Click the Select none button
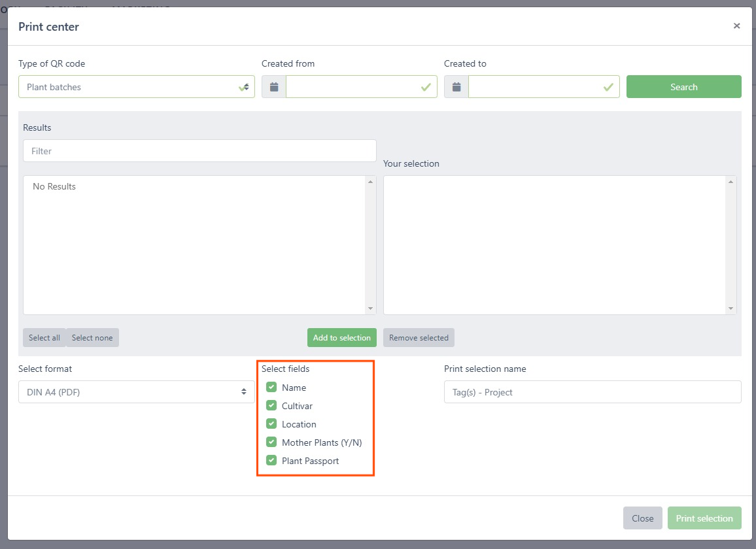The height and width of the screenshot is (549, 756). click(x=92, y=338)
